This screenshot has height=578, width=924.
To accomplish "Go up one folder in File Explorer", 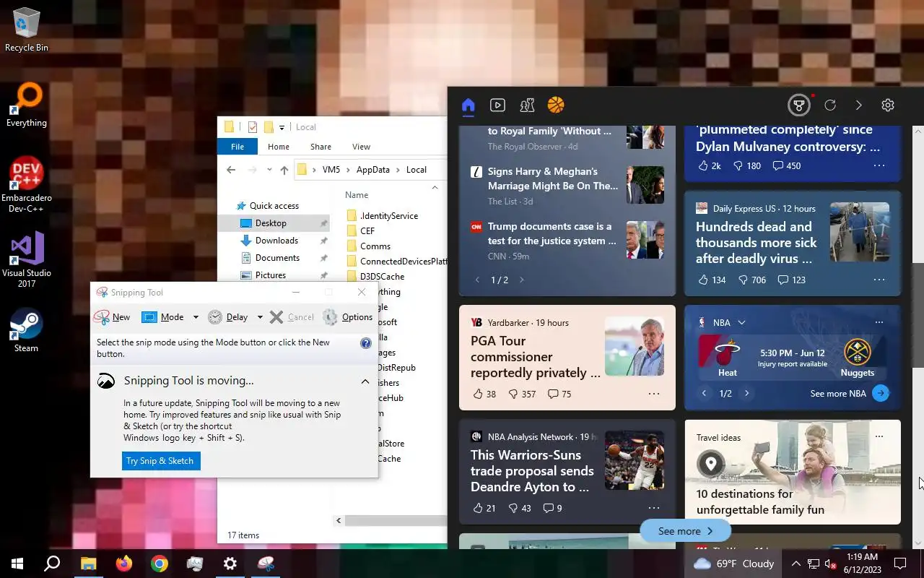I will click(284, 170).
